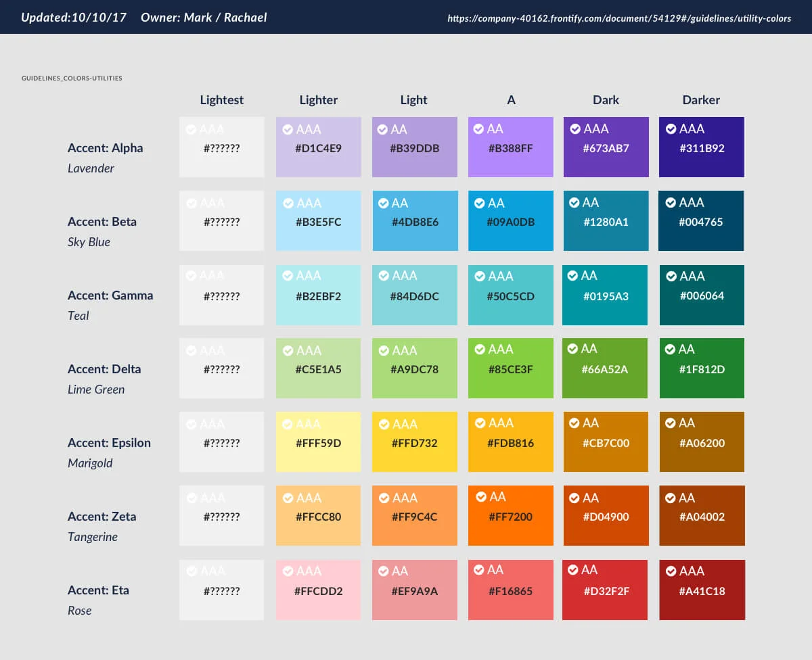Select the #B2EBF2 Teal Lighter swatch
This screenshot has width=812, height=660.
coord(318,295)
